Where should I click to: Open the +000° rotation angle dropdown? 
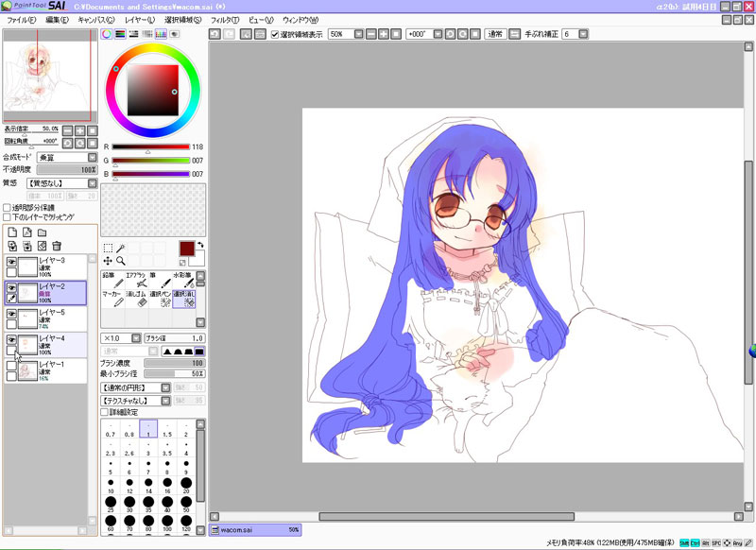(438, 34)
